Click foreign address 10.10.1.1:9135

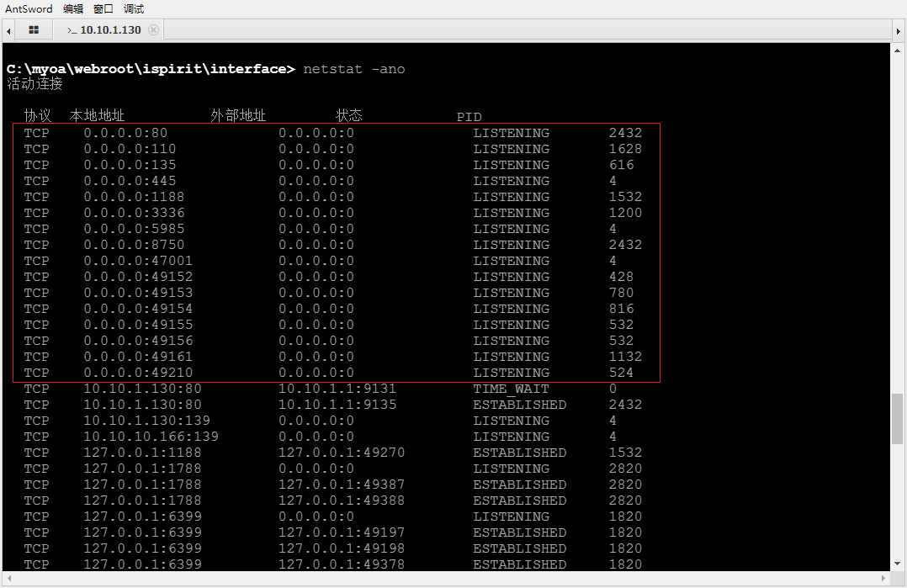tap(337, 405)
